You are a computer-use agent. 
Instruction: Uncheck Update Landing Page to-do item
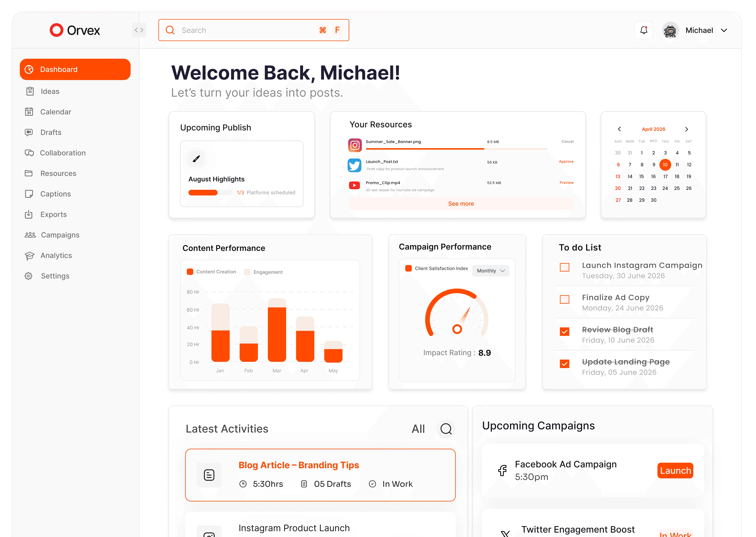(565, 364)
